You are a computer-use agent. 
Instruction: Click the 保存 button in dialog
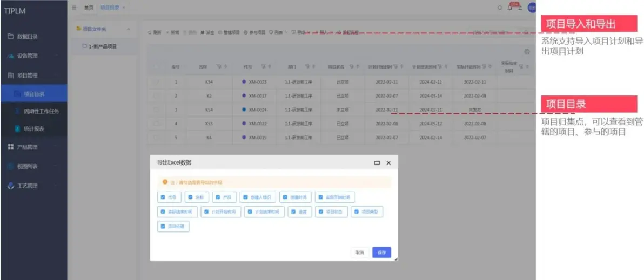(x=381, y=252)
